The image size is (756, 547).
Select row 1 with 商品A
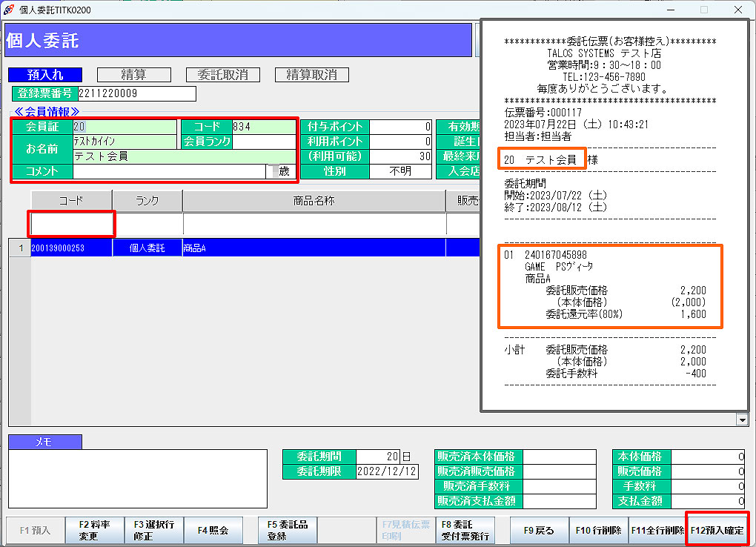pyautogui.click(x=222, y=248)
